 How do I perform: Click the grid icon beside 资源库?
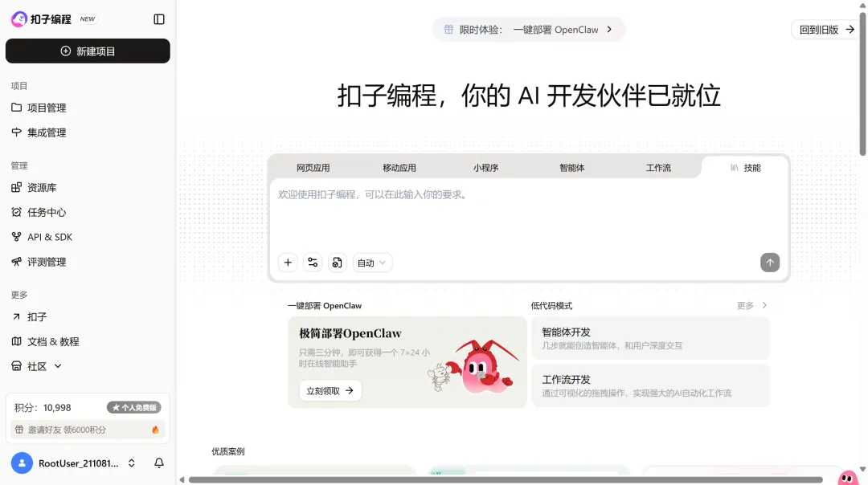(x=17, y=187)
